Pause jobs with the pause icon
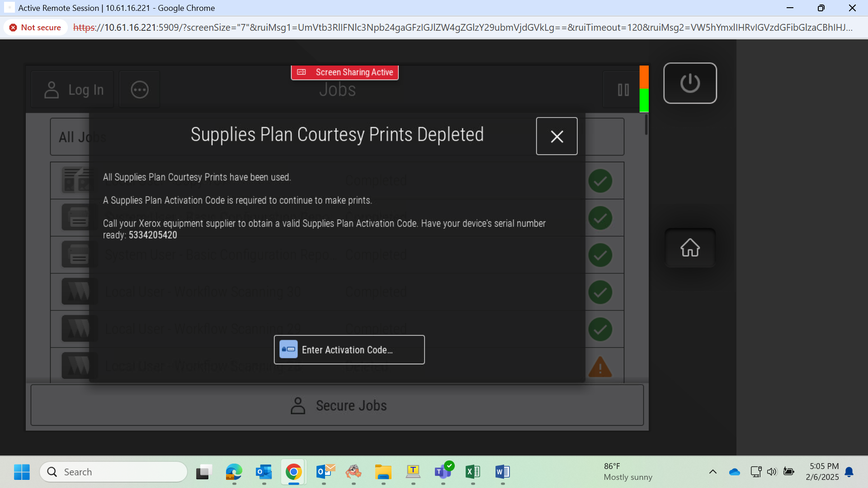This screenshot has width=868, height=488. (x=623, y=90)
